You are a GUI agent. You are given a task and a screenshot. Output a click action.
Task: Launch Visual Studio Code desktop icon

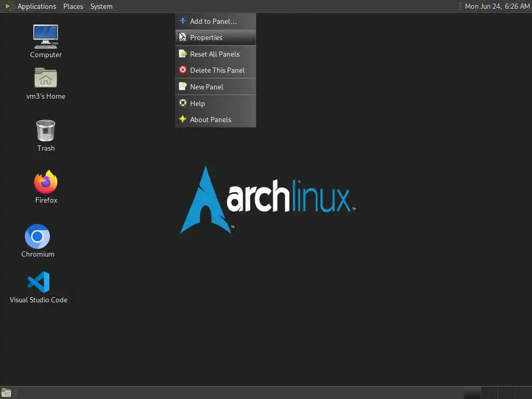[38, 287]
